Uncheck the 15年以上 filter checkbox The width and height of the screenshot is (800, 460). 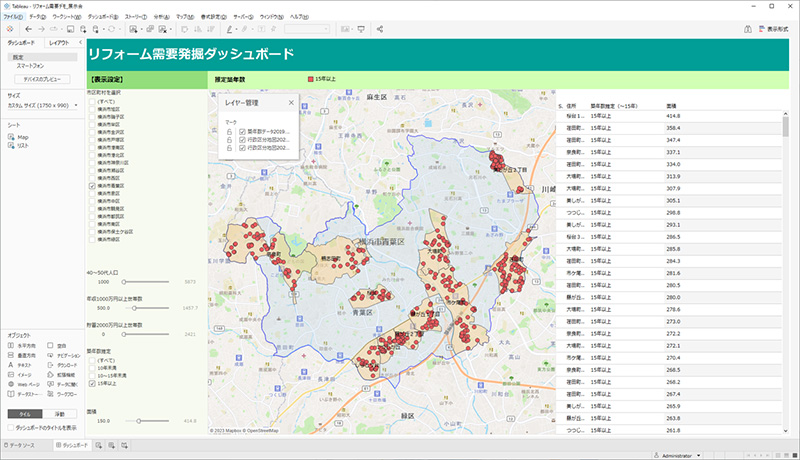pyautogui.click(x=92, y=384)
